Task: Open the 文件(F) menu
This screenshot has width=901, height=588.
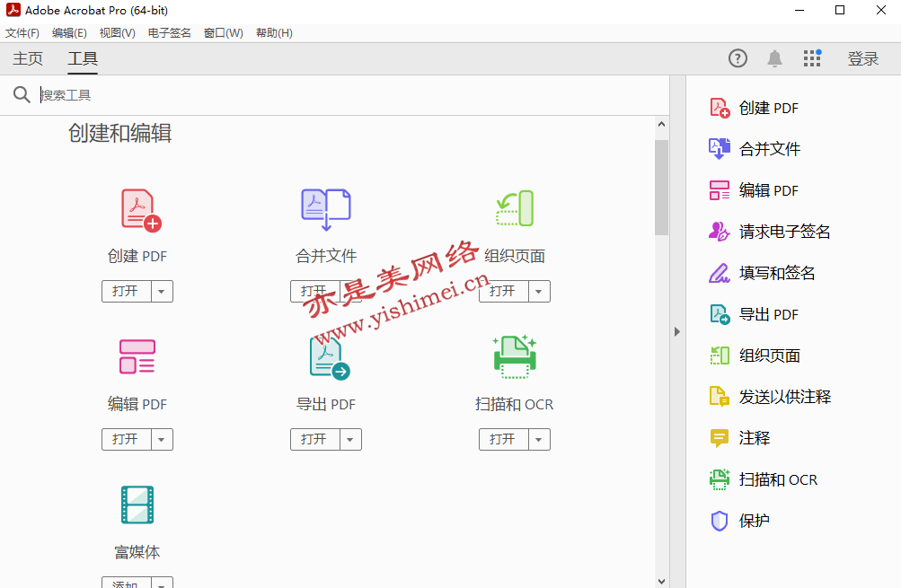Action: click(22, 32)
